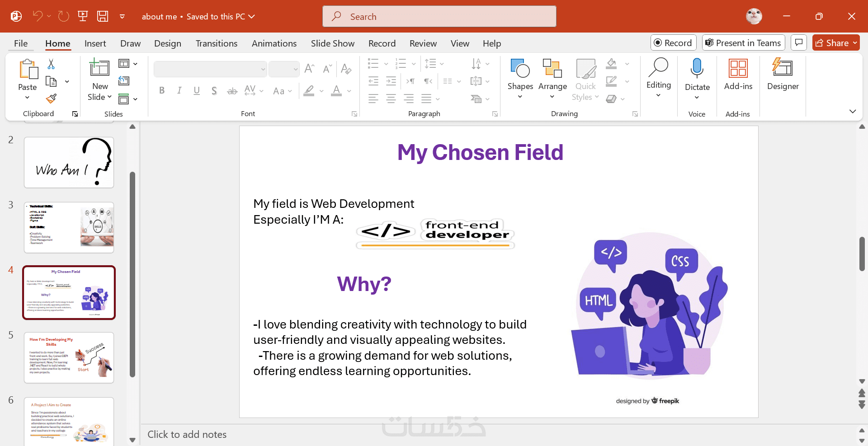Click the Save icon in title bar
This screenshot has width=868, height=446.
(103, 16)
